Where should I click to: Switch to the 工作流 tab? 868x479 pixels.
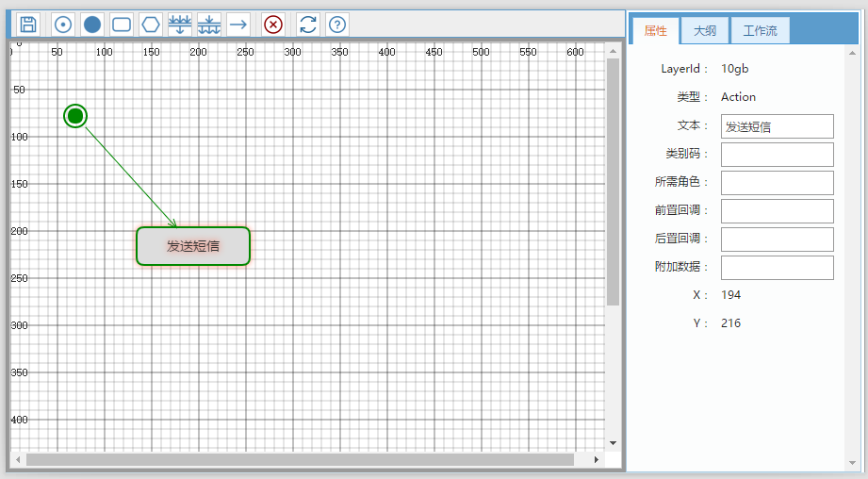pos(760,31)
